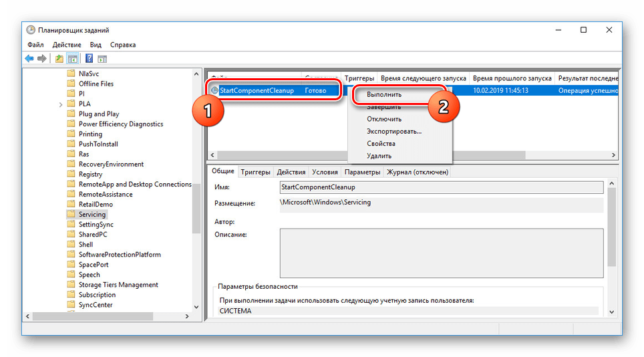Select the RetailDemo folder
The image size is (644, 357).
(96, 204)
